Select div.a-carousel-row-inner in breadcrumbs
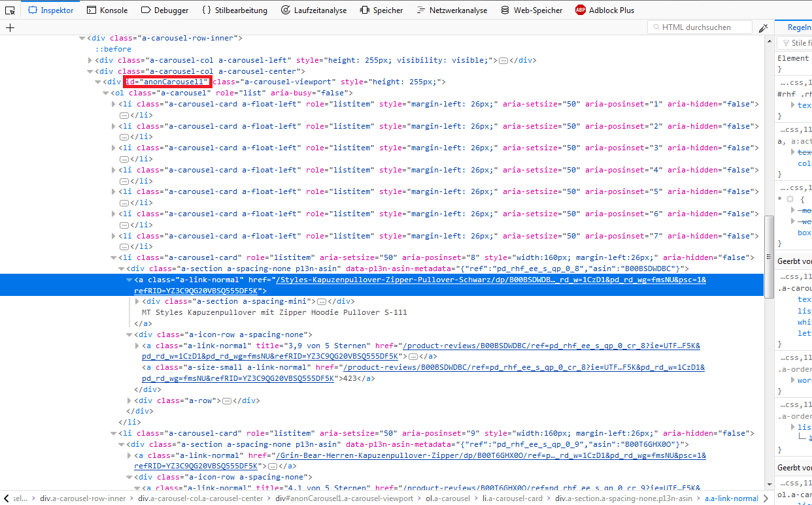 tap(82, 498)
